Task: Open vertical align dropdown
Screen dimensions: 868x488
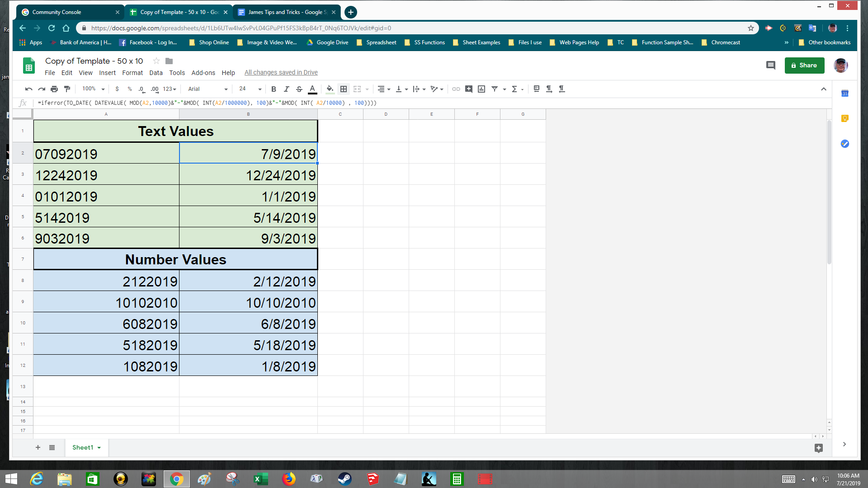Action: 401,89
